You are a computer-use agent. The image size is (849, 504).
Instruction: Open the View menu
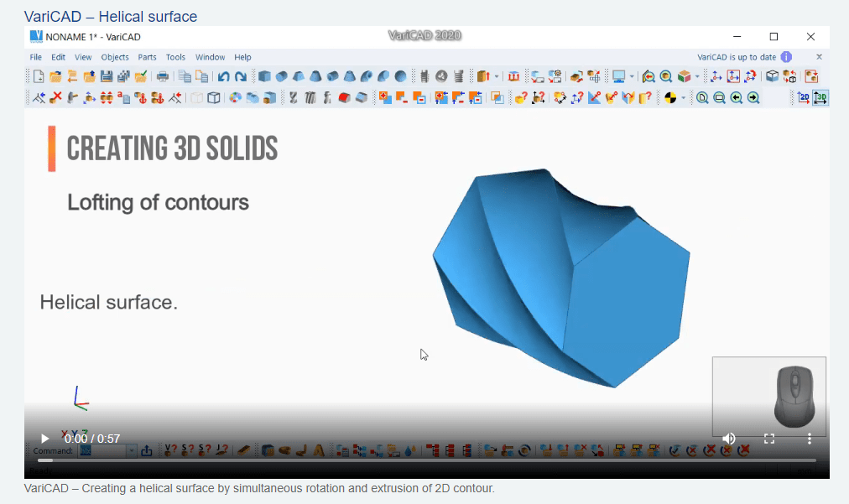pos(83,57)
